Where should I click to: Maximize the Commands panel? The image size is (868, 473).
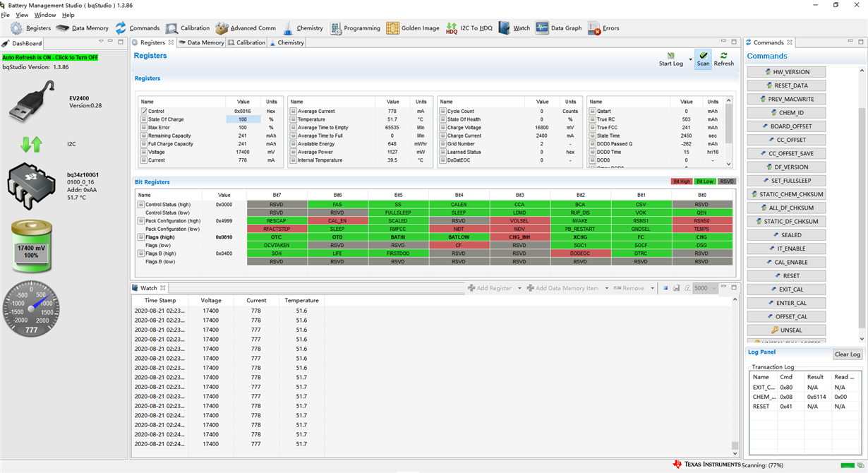coord(861,42)
